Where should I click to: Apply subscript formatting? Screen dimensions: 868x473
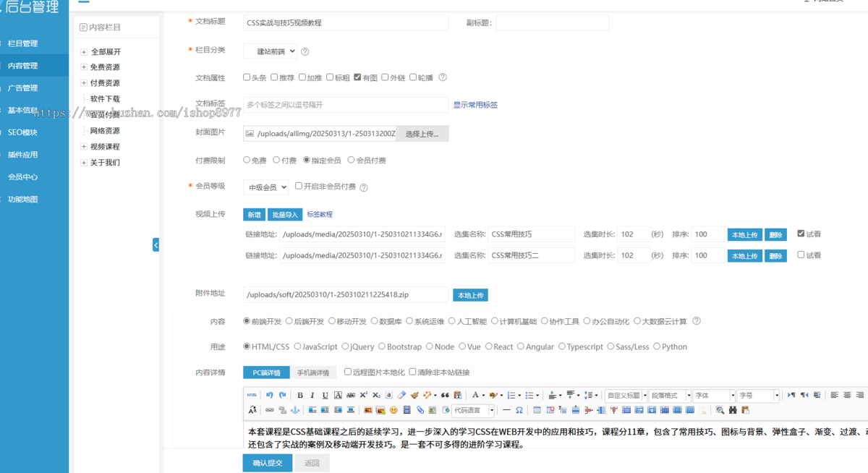point(376,395)
